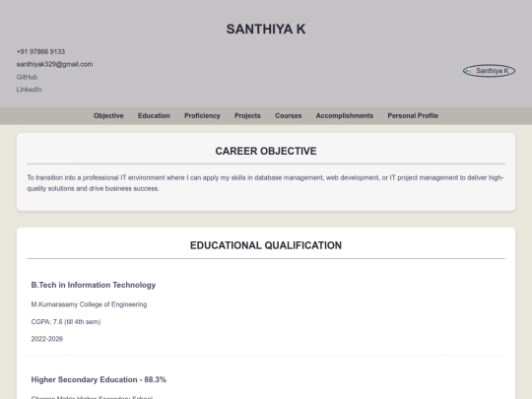Click Higher Secondary Education - 88.3% title
This screenshot has width=532, height=399.
pyautogui.click(x=99, y=379)
